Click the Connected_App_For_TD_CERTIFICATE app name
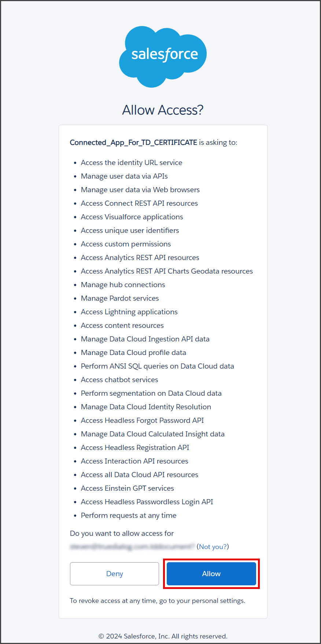 133,142
